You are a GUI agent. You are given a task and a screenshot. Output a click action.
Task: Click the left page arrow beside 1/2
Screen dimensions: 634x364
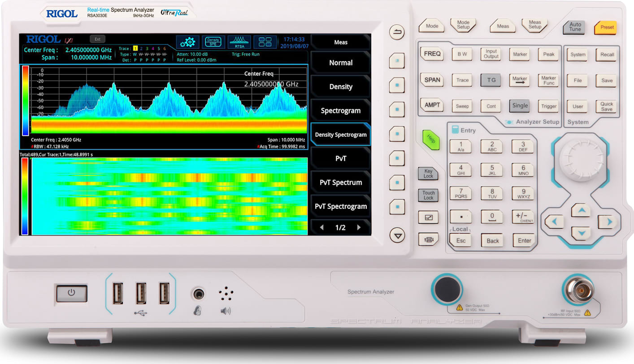click(x=322, y=227)
